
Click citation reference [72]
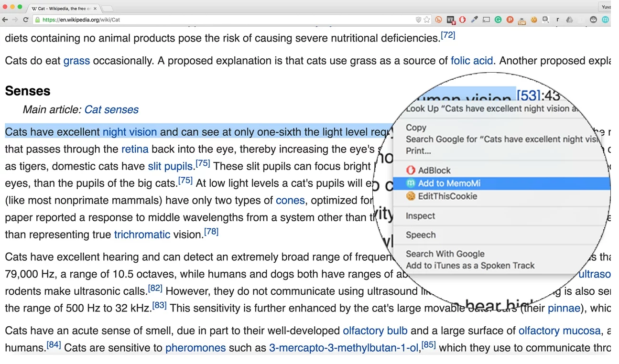(448, 35)
